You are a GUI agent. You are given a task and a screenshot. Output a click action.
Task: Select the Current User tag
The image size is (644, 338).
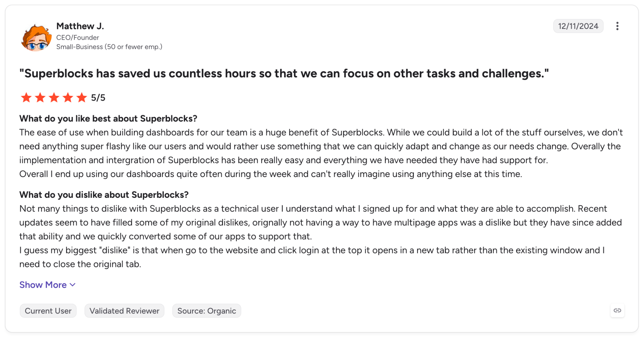click(48, 311)
